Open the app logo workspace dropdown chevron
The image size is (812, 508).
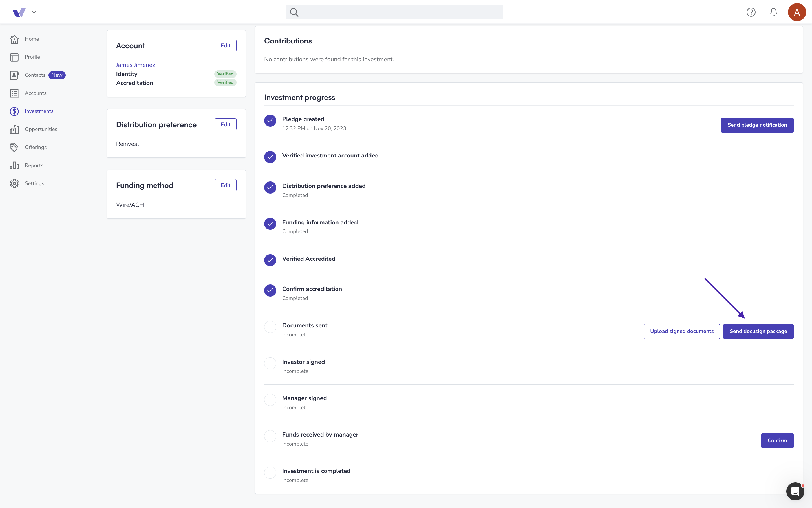(x=34, y=12)
